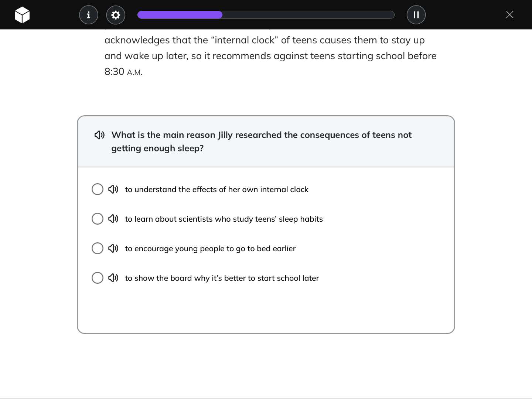Screen dimensions: 532x399
Task: Play audio for 'start school later' answer
Action: point(113,278)
